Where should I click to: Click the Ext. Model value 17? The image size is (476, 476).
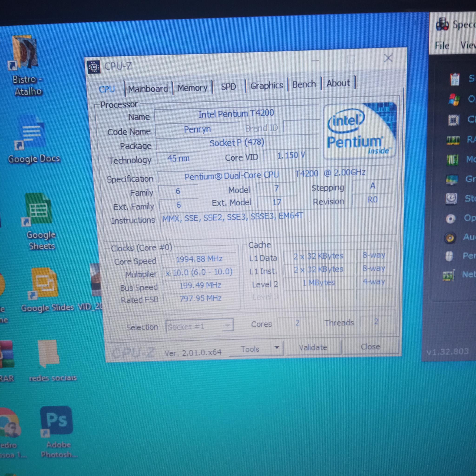coord(277,202)
